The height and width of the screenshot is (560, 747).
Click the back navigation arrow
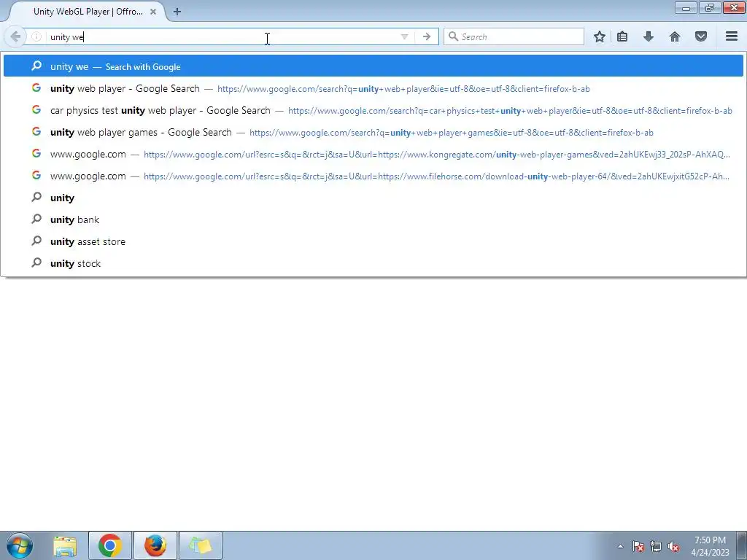(15, 36)
